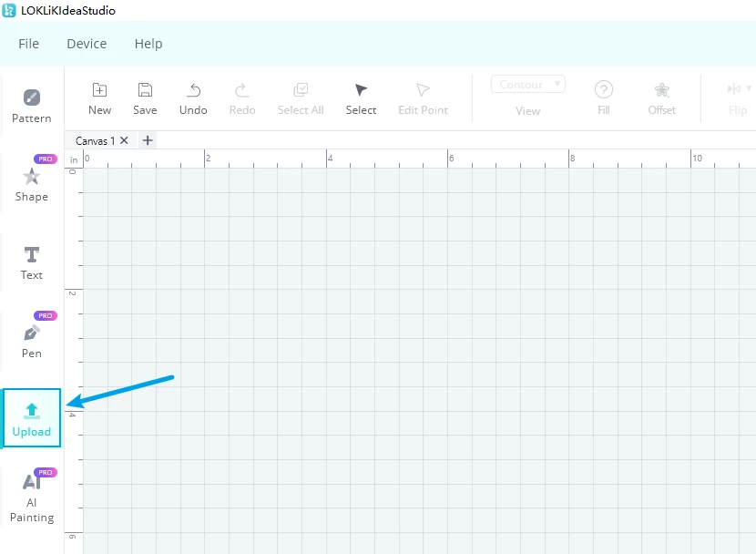This screenshot has height=554, width=756.
Task: Switch to Edit Point tool
Action: click(423, 98)
